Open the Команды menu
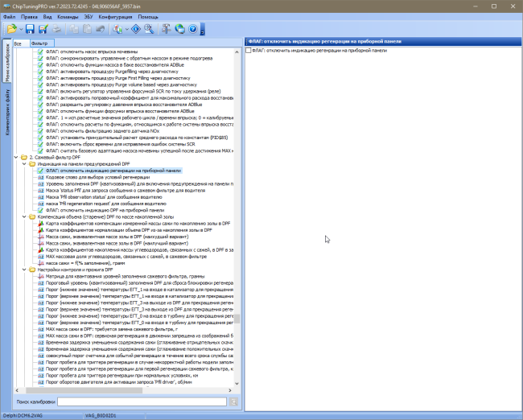 point(68,17)
